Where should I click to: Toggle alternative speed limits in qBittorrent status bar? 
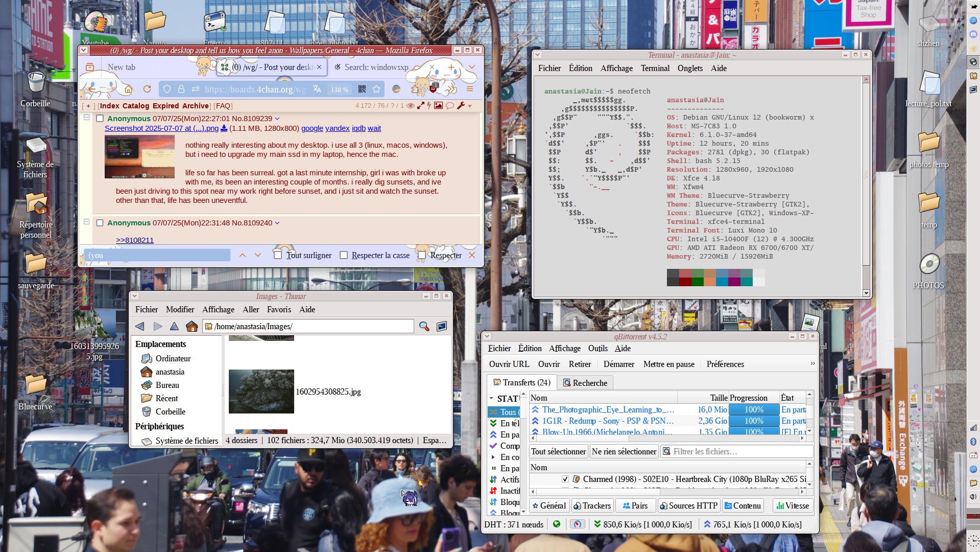tap(577, 524)
